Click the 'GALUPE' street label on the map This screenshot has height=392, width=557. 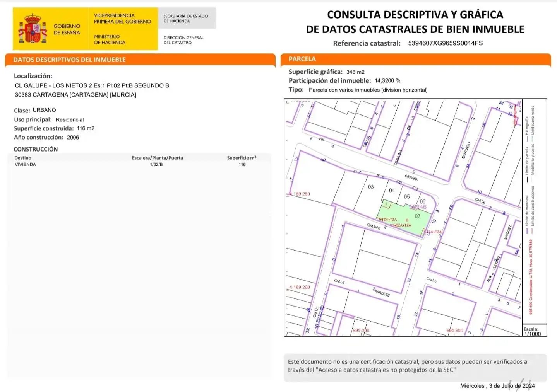[374, 226]
